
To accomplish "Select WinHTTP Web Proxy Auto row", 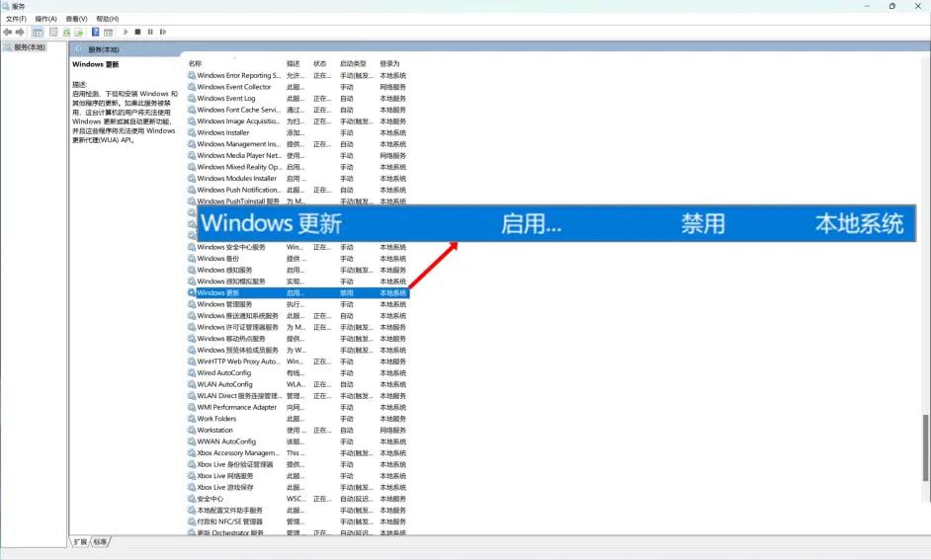I will pyautogui.click(x=297, y=361).
